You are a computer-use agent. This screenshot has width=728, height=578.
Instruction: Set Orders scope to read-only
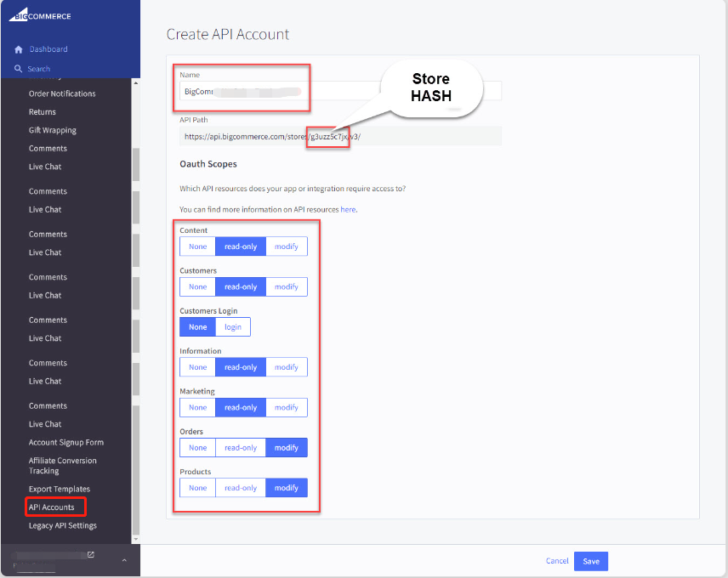tap(241, 447)
